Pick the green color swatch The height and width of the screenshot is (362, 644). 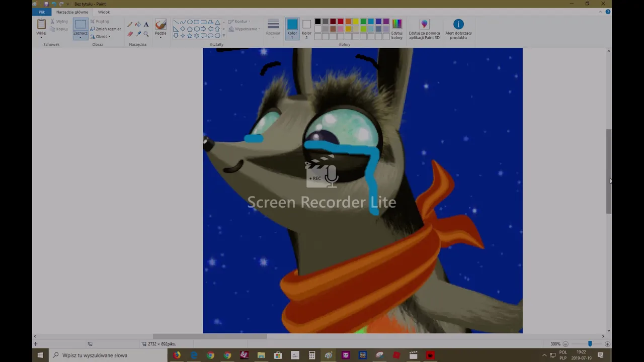(363, 22)
